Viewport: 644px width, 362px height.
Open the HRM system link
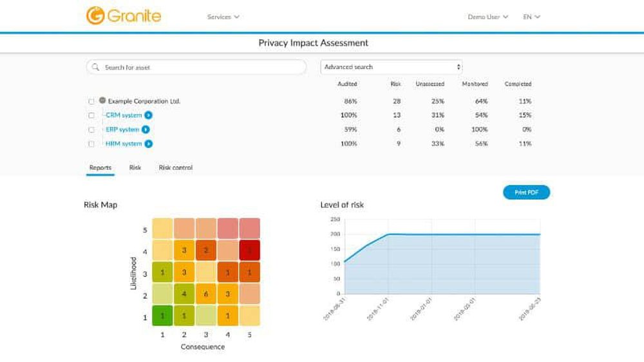(x=124, y=144)
